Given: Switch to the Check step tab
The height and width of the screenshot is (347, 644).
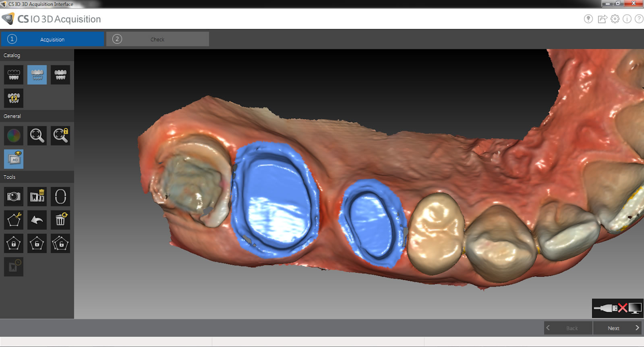Looking at the screenshot, I should 157,39.
